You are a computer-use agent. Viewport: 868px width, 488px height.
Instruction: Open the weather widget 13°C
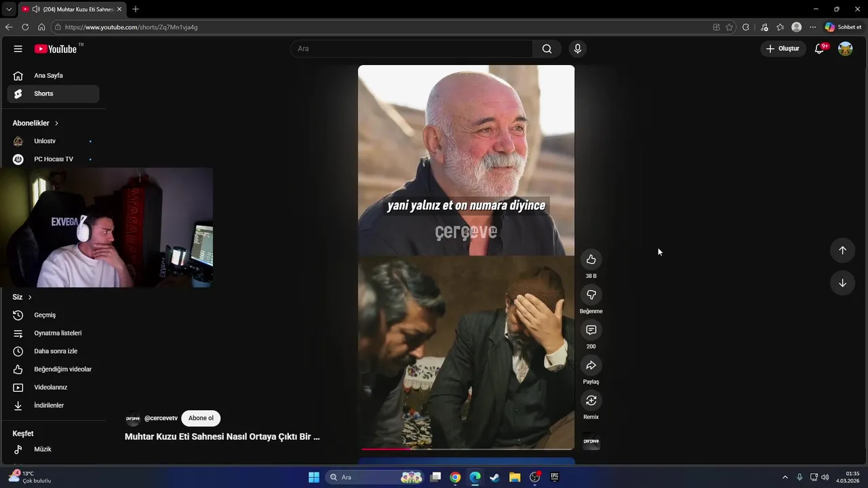point(31,477)
